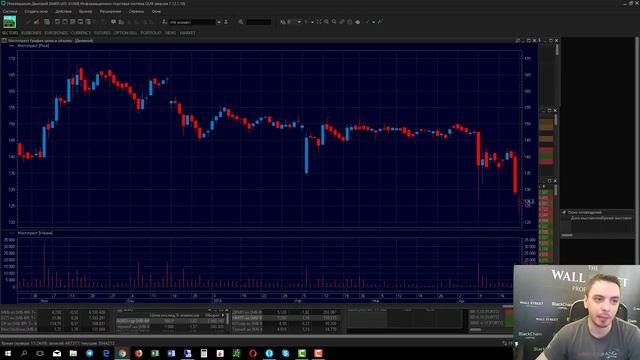640x360 pixels.
Task: Click the magnifier search icon in toolbar
Action: point(241,22)
